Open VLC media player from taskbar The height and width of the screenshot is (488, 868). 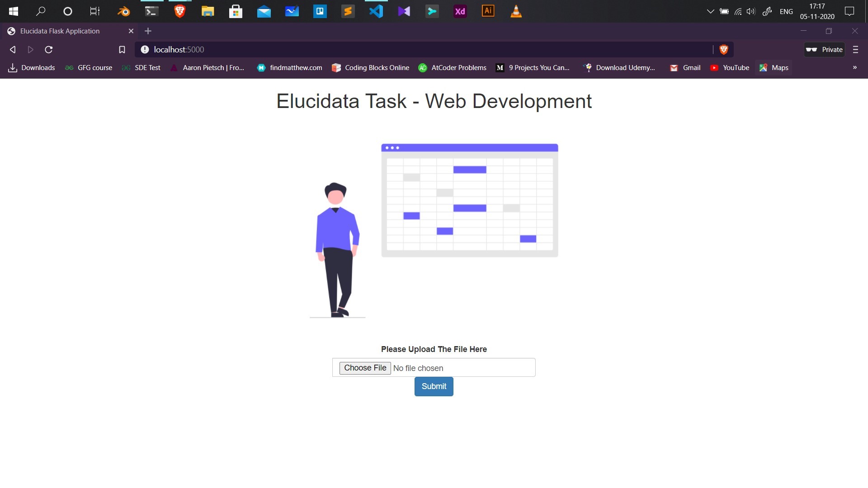(516, 11)
